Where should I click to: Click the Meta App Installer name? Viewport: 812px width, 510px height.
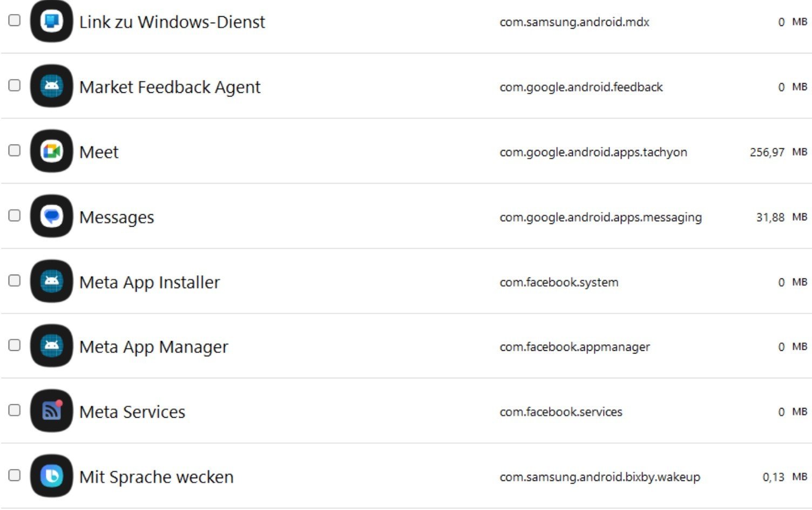[150, 282]
